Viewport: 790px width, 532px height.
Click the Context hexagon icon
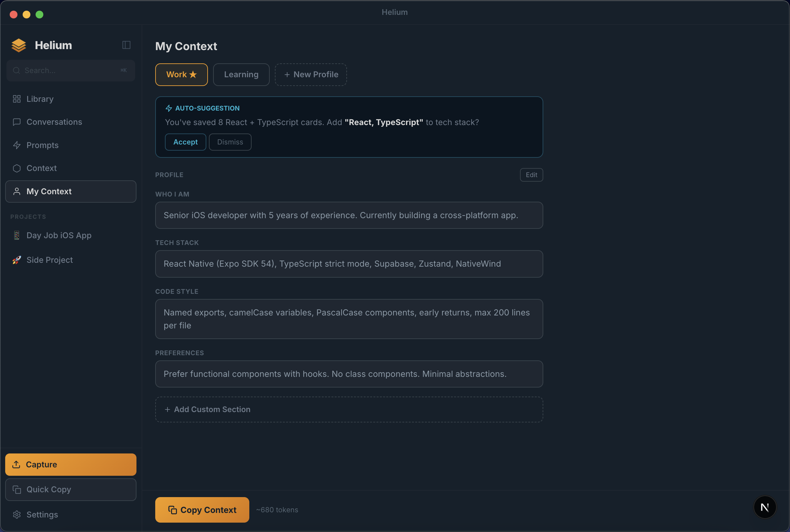coord(16,168)
